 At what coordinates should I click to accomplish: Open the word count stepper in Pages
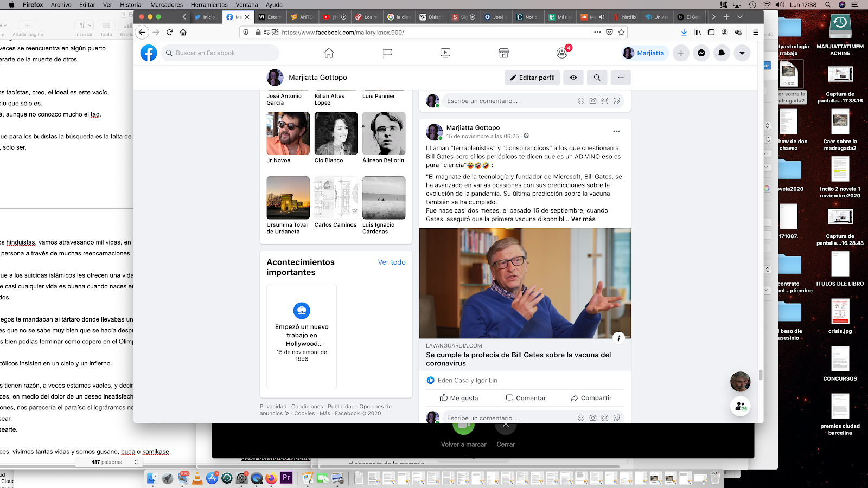coord(136,462)
